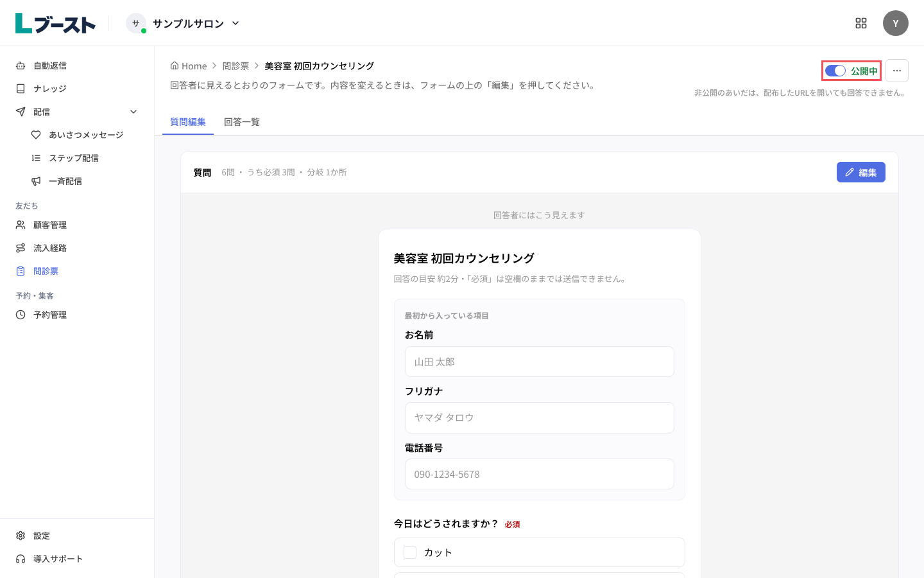The width and height of the screenshot is (924, 578).
Task: Click the 今日はどうされますか？ question label
Action: coord(447,523)
